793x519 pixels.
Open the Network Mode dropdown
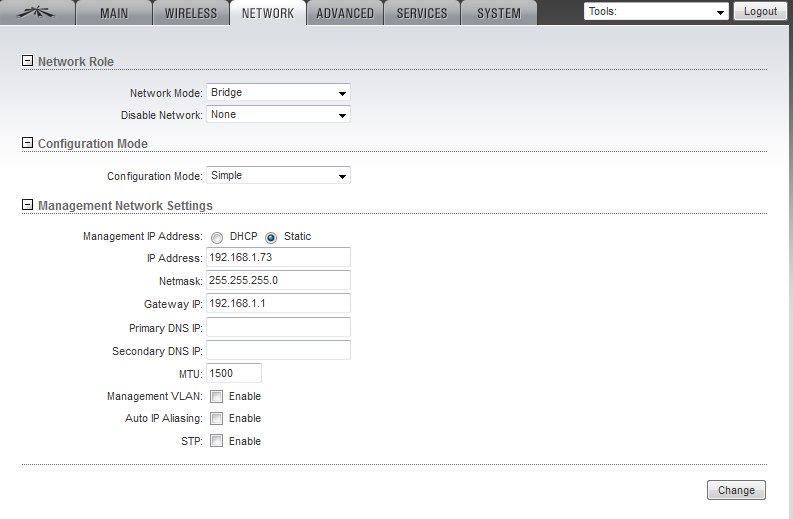(278, 93)
